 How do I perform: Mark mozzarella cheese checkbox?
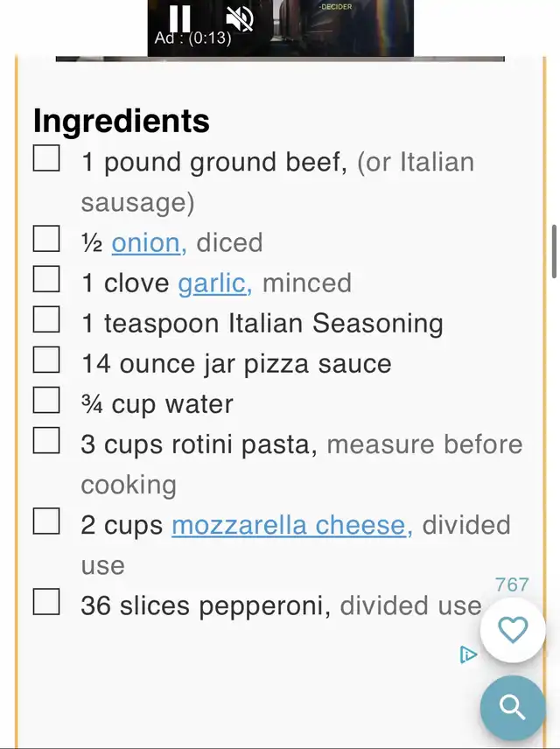pyautogui.click(x=46, y=521)
